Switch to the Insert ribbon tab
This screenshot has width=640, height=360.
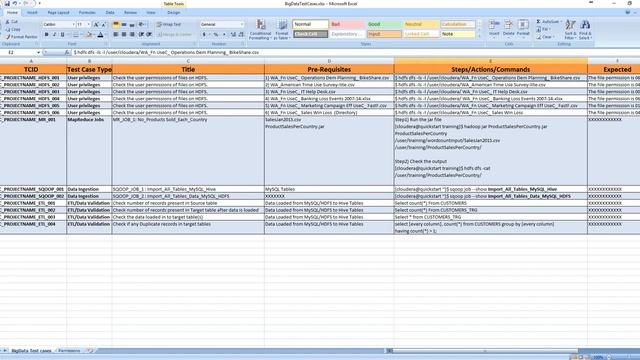click(x=32, y=13)
